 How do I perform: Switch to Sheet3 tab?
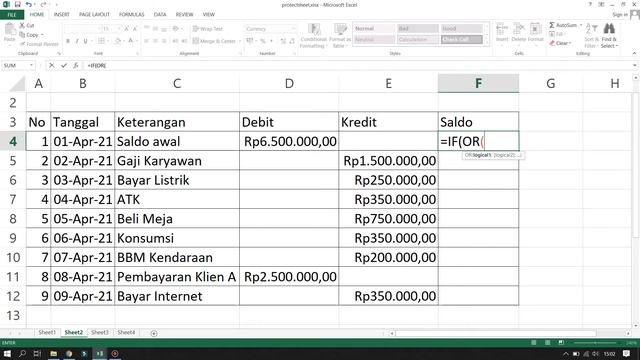tap(100, 333)
